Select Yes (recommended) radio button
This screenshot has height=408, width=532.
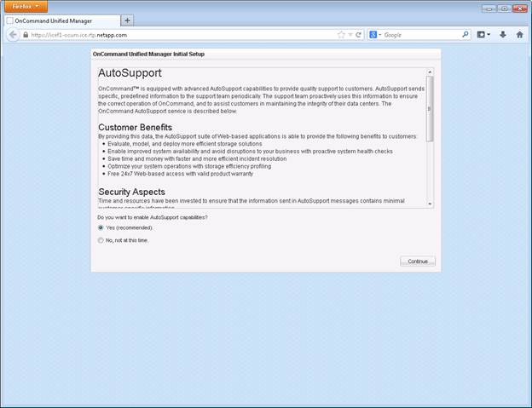click(101, 227)
